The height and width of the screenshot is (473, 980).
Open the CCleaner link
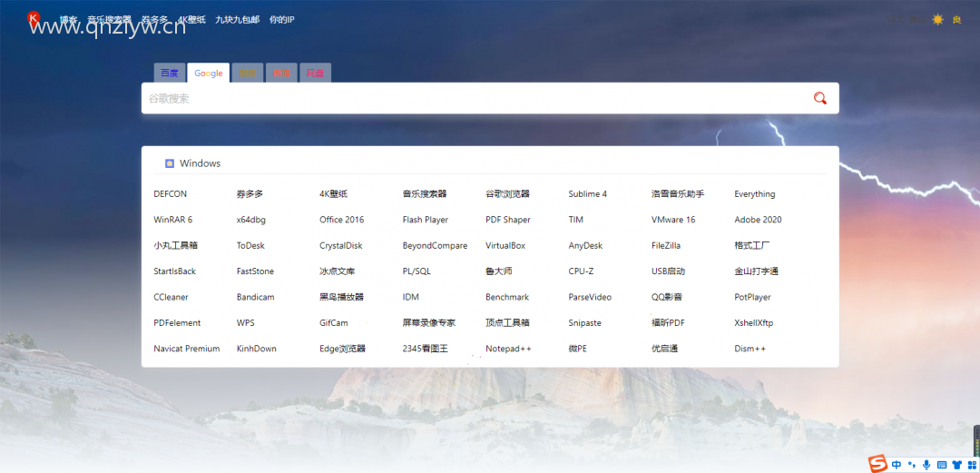(x=171, y=297)
